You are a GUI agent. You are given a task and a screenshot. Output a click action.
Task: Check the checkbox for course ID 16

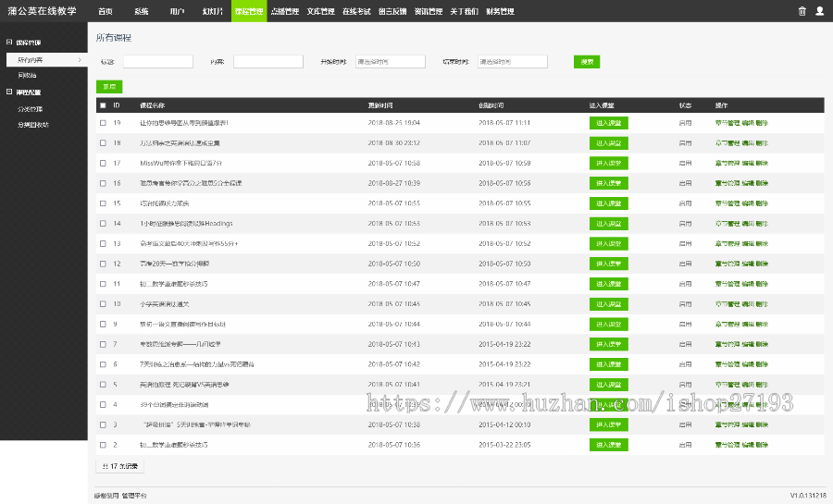(103, 183)
